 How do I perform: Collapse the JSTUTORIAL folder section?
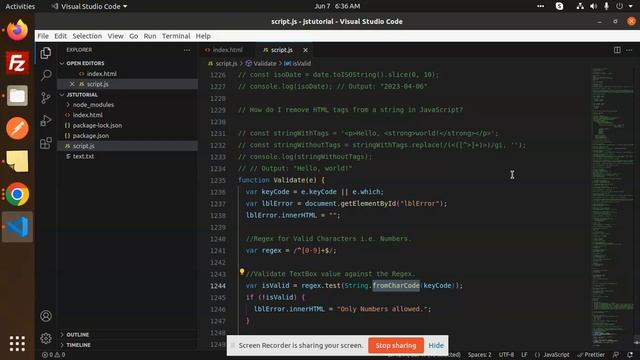coord(82,95)
